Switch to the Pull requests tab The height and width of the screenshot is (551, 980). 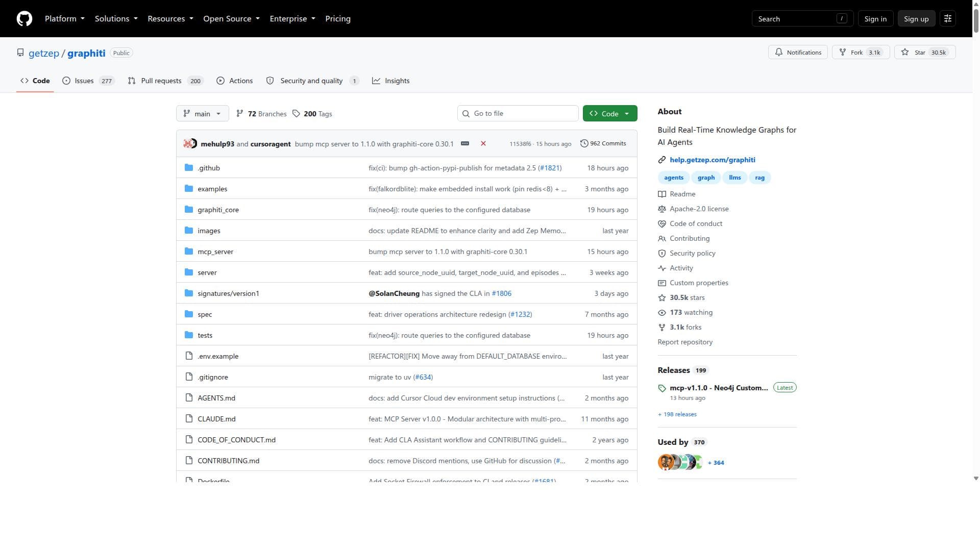coord(165,81)
